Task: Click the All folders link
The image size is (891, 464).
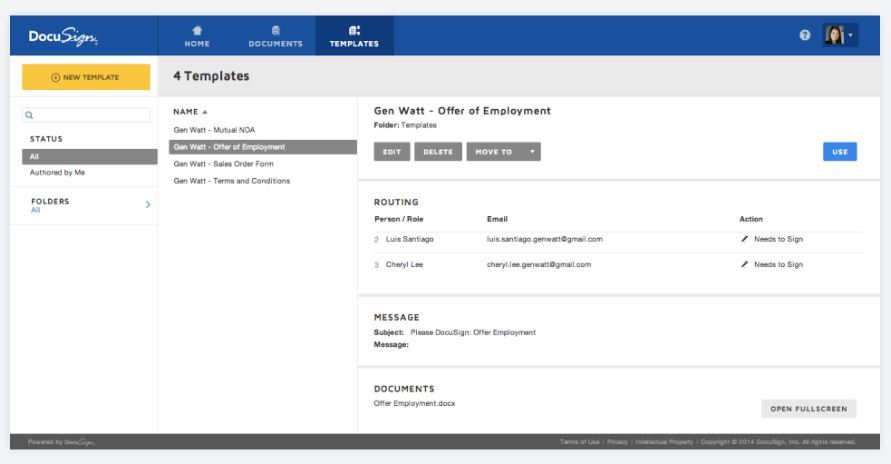Action: (35, 210)
